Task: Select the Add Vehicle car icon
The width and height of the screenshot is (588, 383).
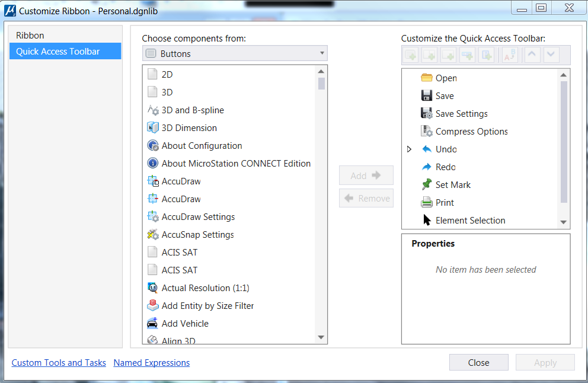Action: (x=152, y=323)
